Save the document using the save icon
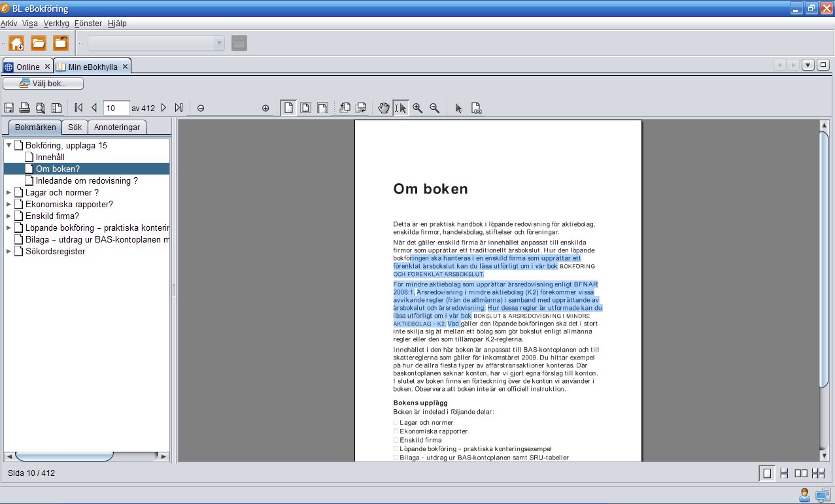835x504 pixels. 9,107
